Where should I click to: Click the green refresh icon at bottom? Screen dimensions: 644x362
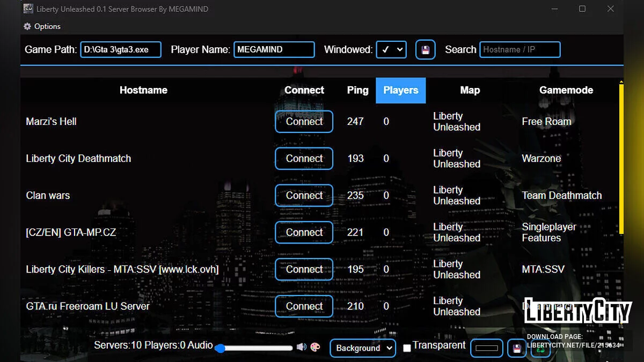pyautogui.click(x=541, y=349)
